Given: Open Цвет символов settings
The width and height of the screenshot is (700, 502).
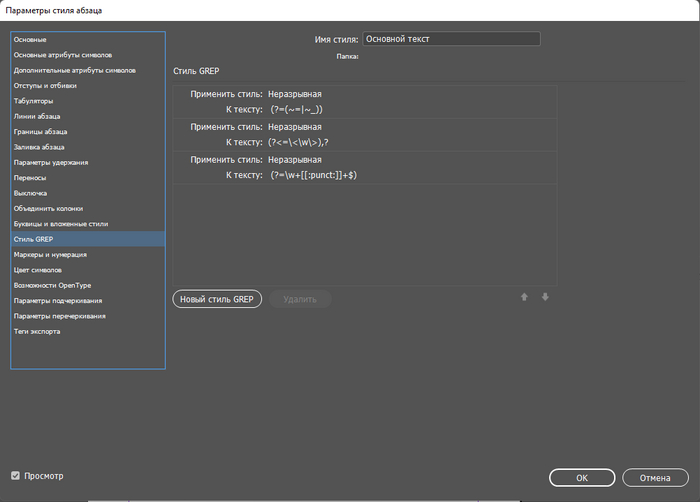Looking at the screenshot, I should [38, 270].
